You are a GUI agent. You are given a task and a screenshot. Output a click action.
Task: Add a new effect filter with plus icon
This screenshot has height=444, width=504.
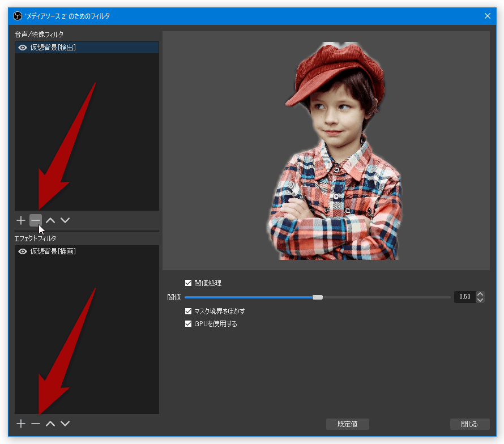(21, 424)
